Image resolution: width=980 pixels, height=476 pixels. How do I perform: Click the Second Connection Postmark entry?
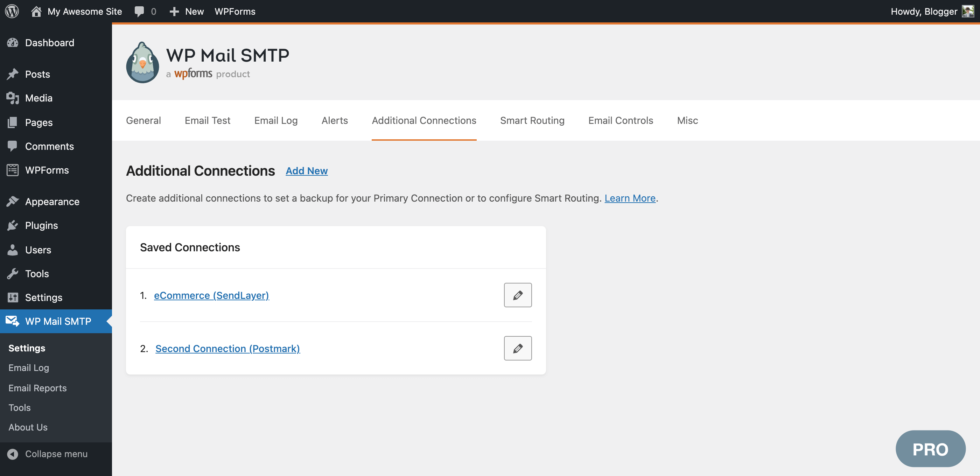pyautogui.click(x=227, y=348)
